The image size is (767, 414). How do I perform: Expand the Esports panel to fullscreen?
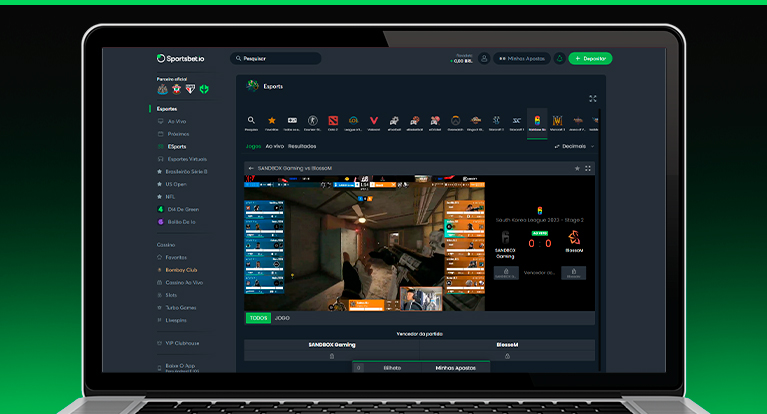point(593,99)
